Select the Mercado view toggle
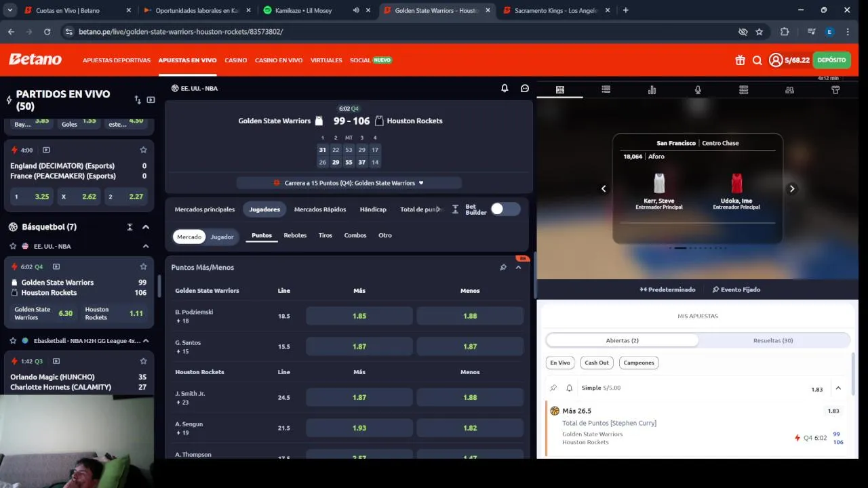Image resolution: width=868 pixels, height=488 pixels. (x=189, y=237)
